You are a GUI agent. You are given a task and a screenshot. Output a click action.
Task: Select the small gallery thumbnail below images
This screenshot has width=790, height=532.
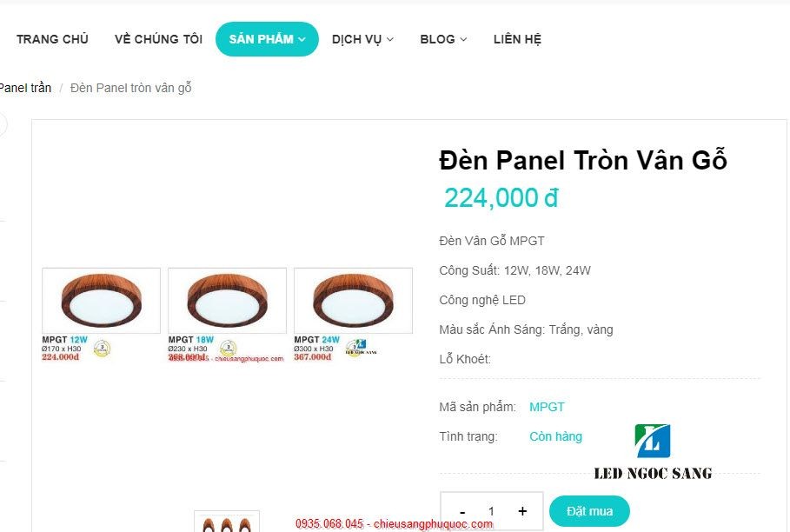point(227,522)
